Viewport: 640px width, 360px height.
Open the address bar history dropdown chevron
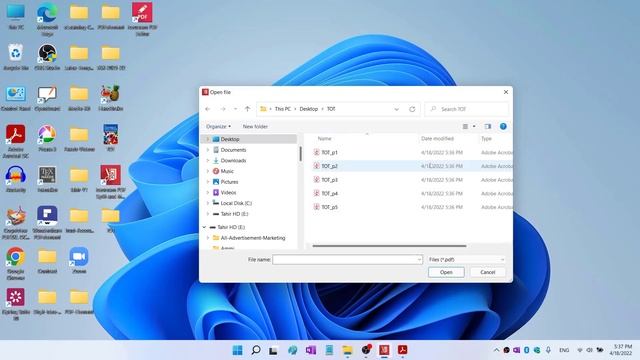[396, 109]
